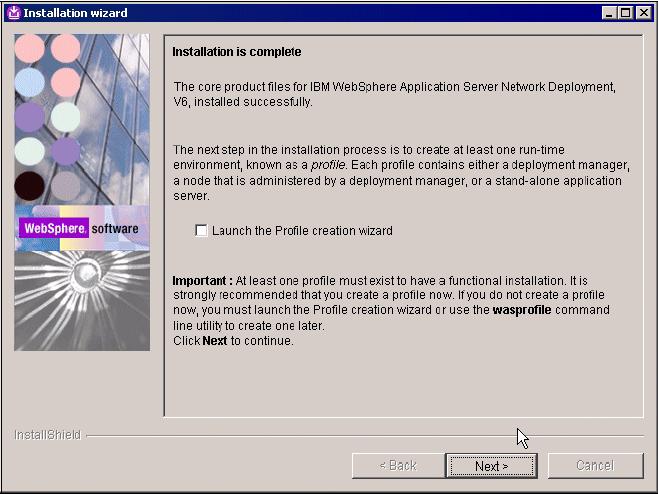The width and height of the screenshot is (658, 494).
Task: Minimize the Installation wizard window
Action: (x=609, y=13)
